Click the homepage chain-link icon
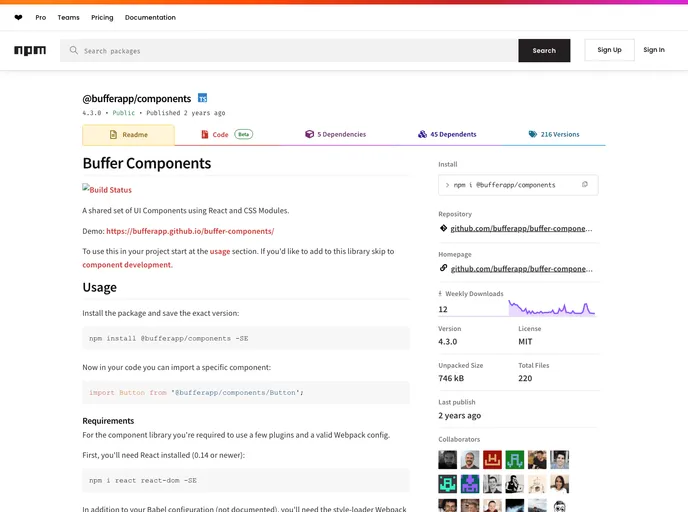This screenshot has width=688, height=512. tap(443, 268)
